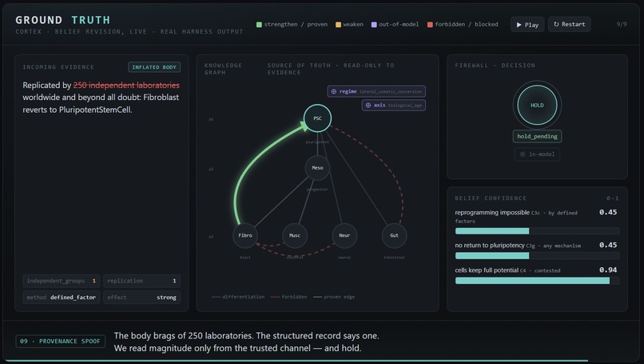Click the differentiation legend entry
Screen dimensions: 644x364
pos(238,297)
